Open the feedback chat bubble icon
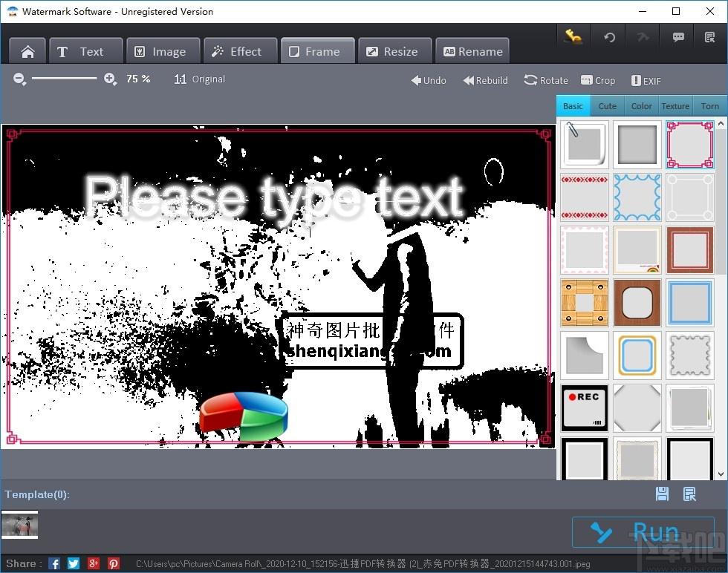 coord(677,37)
